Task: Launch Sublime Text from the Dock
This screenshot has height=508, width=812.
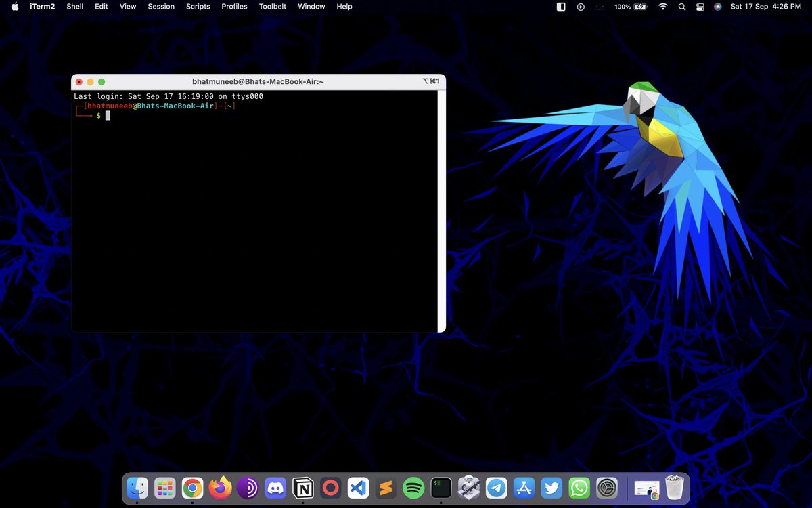Action: (386, 488)
